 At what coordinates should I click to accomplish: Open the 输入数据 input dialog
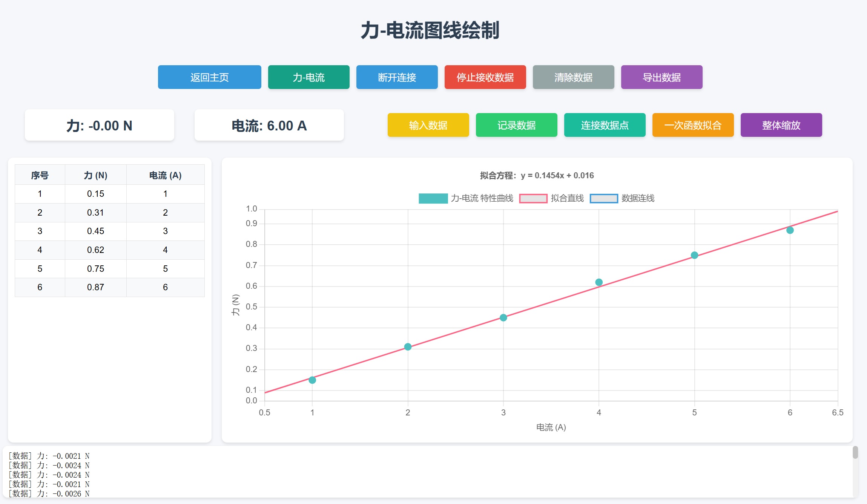tap(428, 125)
